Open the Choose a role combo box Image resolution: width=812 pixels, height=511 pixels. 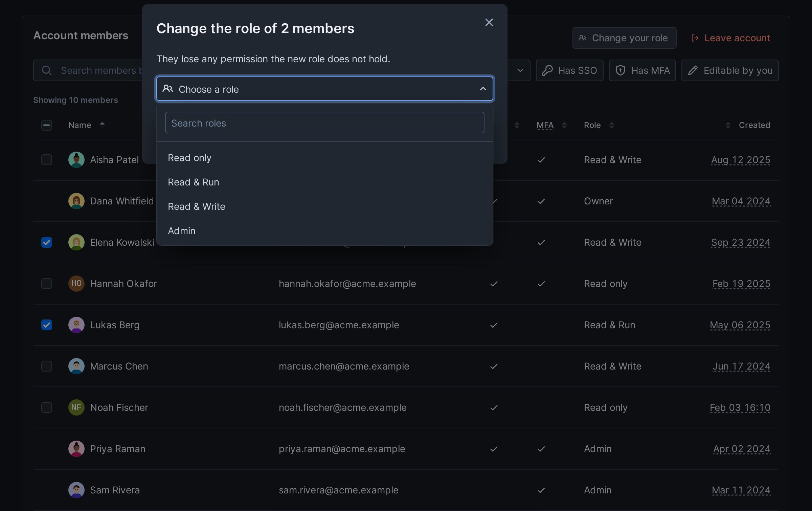(324, 89)
